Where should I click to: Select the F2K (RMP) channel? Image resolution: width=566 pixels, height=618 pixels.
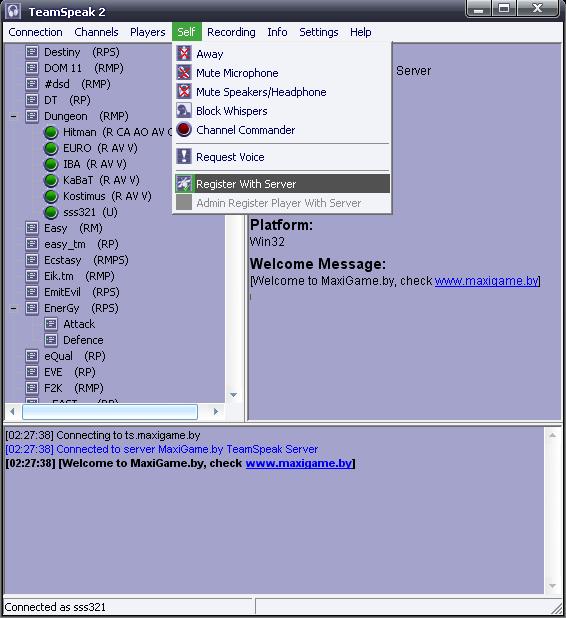(74, 388)
